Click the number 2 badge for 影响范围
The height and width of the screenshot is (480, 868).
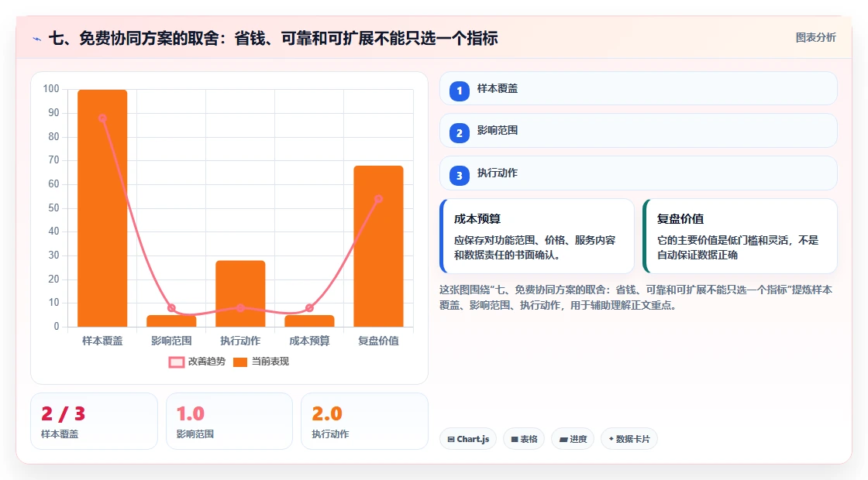(x=460, y=132)
